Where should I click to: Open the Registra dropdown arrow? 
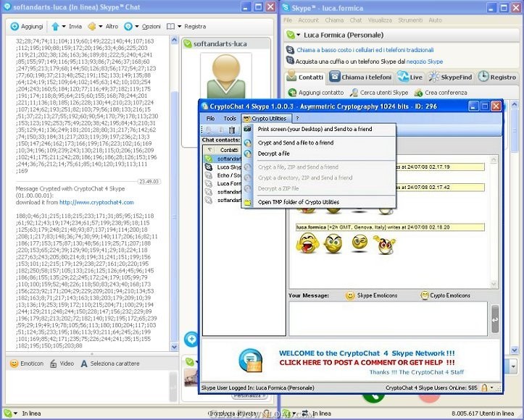[x=180, y=26]
